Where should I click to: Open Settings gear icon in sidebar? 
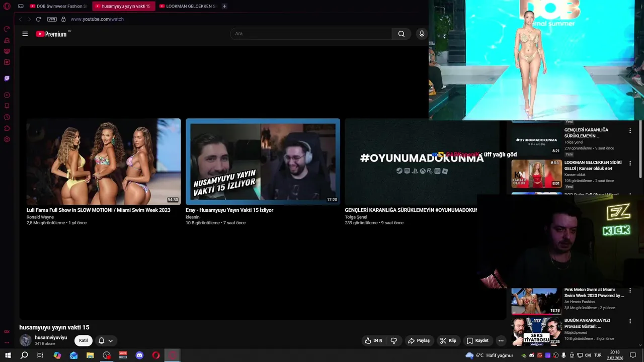click(7, 139)
